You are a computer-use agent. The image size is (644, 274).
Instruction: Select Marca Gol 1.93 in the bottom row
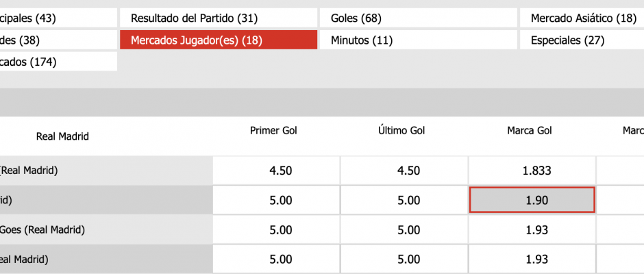[x=532, y=260]
